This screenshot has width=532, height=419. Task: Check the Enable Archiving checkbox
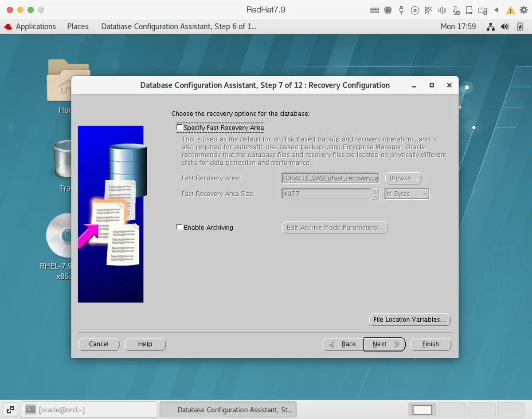[180, 227]
